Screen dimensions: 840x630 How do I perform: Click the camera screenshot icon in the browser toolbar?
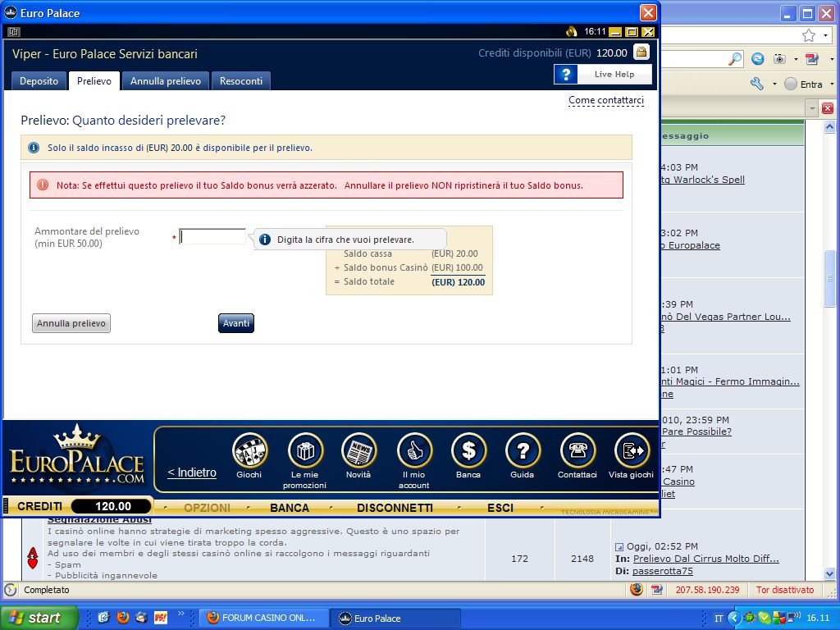pyautogui.click(x=780, y=59)
